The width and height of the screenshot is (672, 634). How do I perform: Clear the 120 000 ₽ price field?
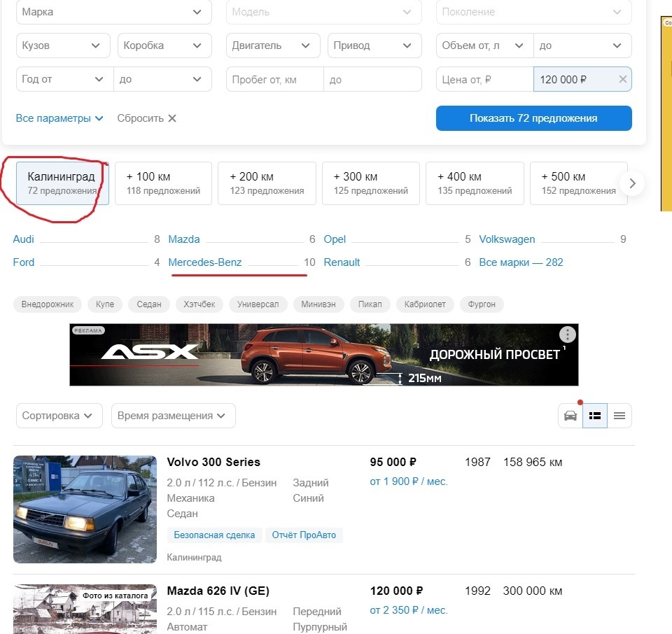[x=623, y=79]
